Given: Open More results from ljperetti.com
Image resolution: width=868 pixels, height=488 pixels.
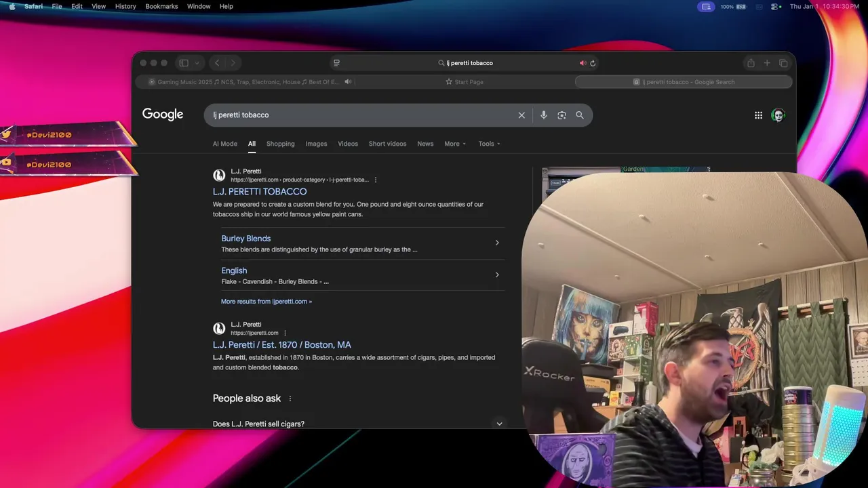Looking at the screenshot, I should tap(267, 302).
